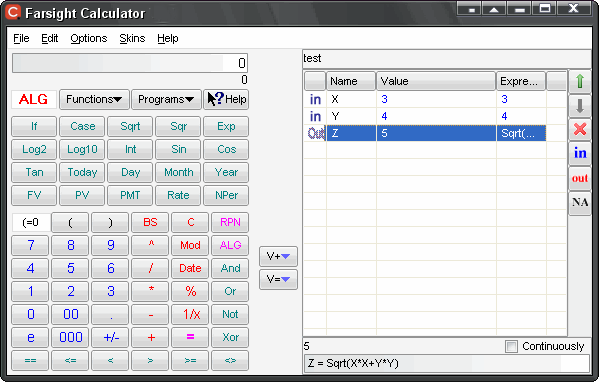The image size is (599, 382).
Task: Click the Name column header
Action: tap(351, 81)
